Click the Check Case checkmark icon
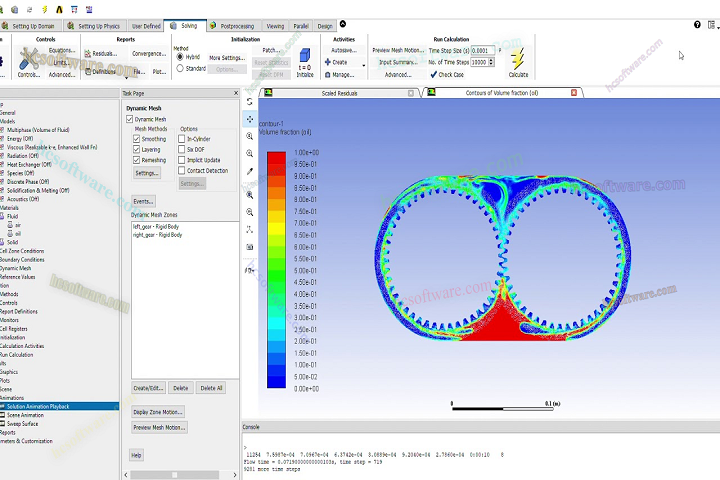The image size is (720, 480). coord(433,74)
